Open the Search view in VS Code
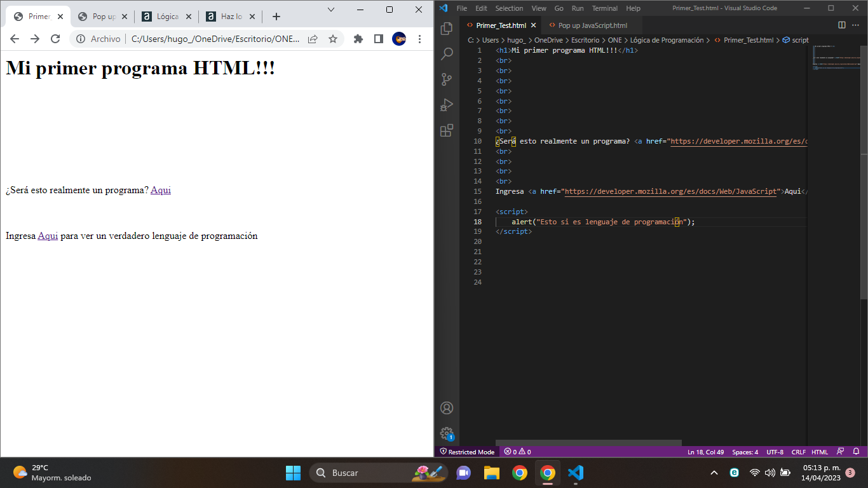The image size is (868, 488). (x=447, y=54)
